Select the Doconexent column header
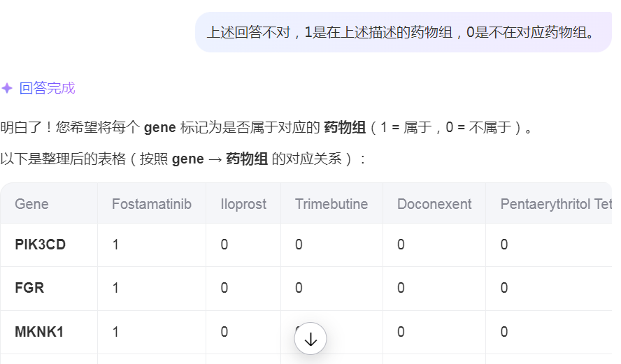The image size is (621, 364). (x=434, y=204)
